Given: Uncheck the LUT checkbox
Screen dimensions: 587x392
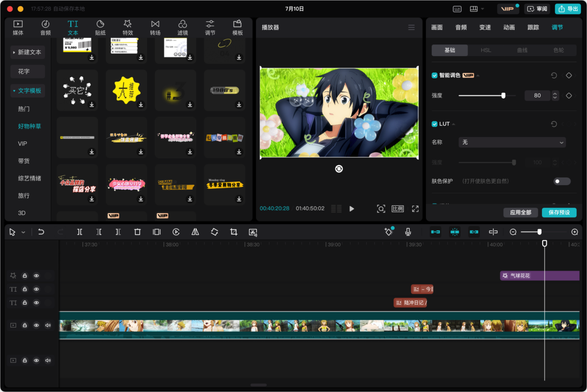Looking at the screenshot, I should tap(435, 124).
